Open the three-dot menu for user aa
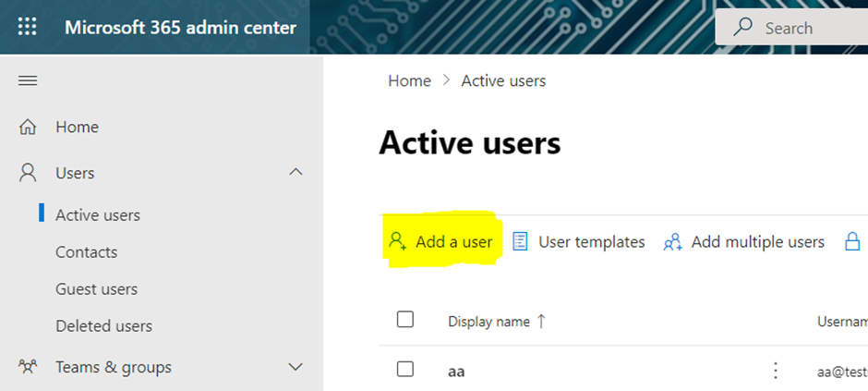The image size is (868, 391). (776, 370)
